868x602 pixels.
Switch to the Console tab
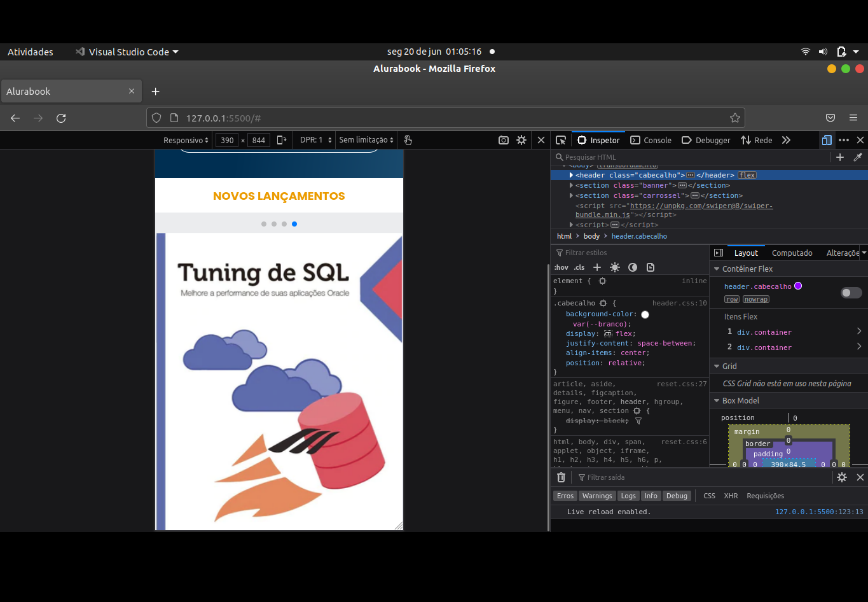651,140
